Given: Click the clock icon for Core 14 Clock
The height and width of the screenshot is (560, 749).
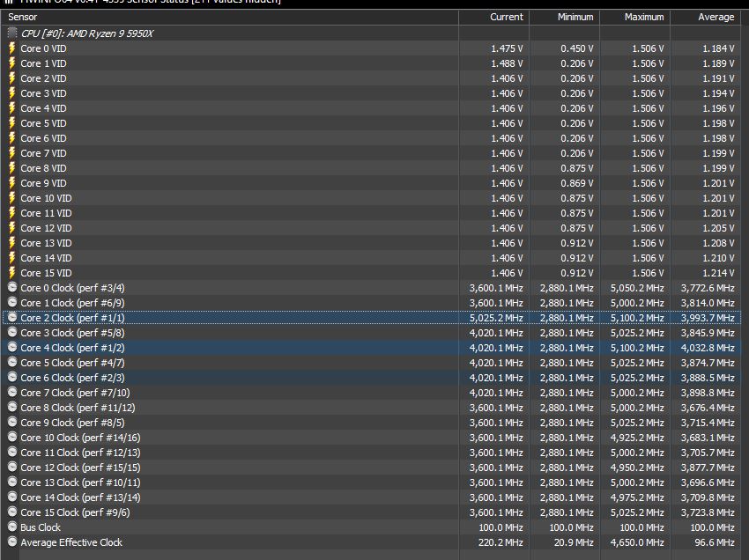Looking at the screenshot, I should [x=12, y=497].
